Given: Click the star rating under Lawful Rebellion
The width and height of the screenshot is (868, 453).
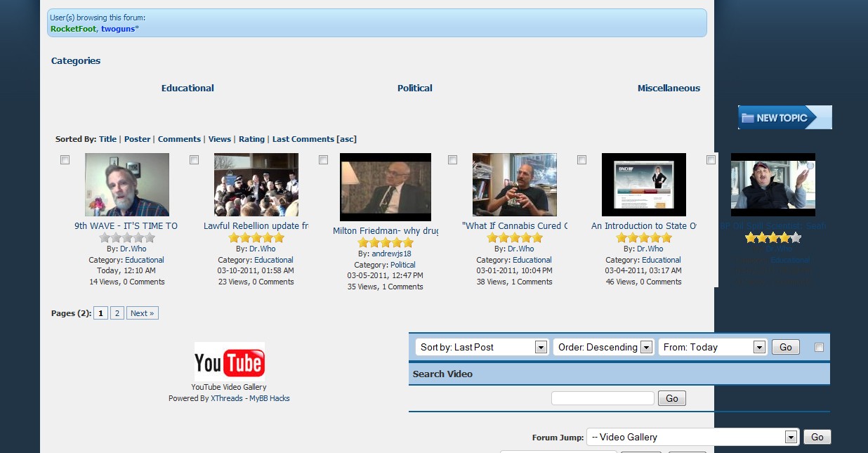Looking at the screenshot, I should 256,237.
